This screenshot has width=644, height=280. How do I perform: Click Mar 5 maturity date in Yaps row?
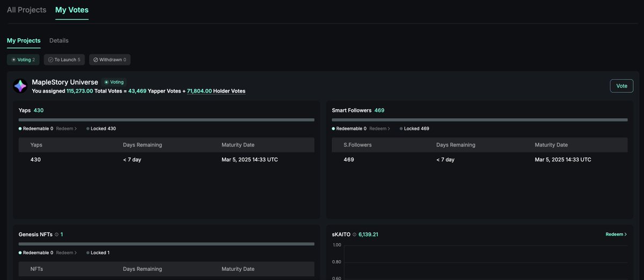(250, 160)
